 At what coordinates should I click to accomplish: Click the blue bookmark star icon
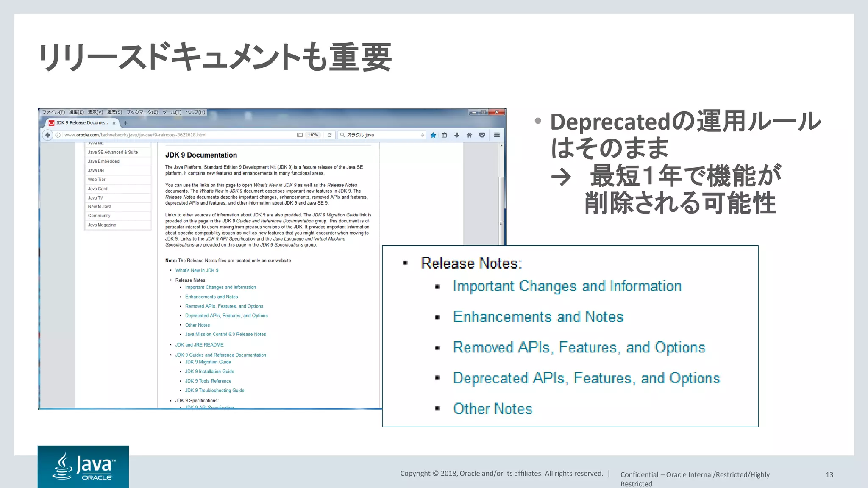click(433, 135)
